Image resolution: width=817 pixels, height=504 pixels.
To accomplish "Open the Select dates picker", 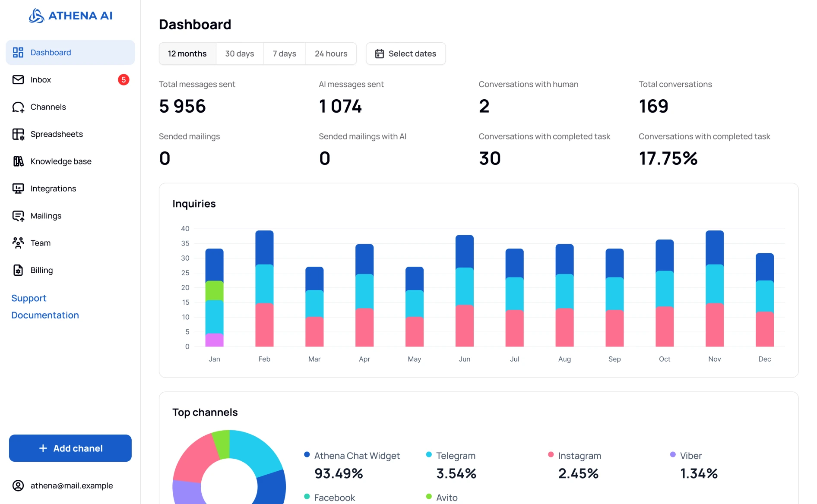I will 405,54.
